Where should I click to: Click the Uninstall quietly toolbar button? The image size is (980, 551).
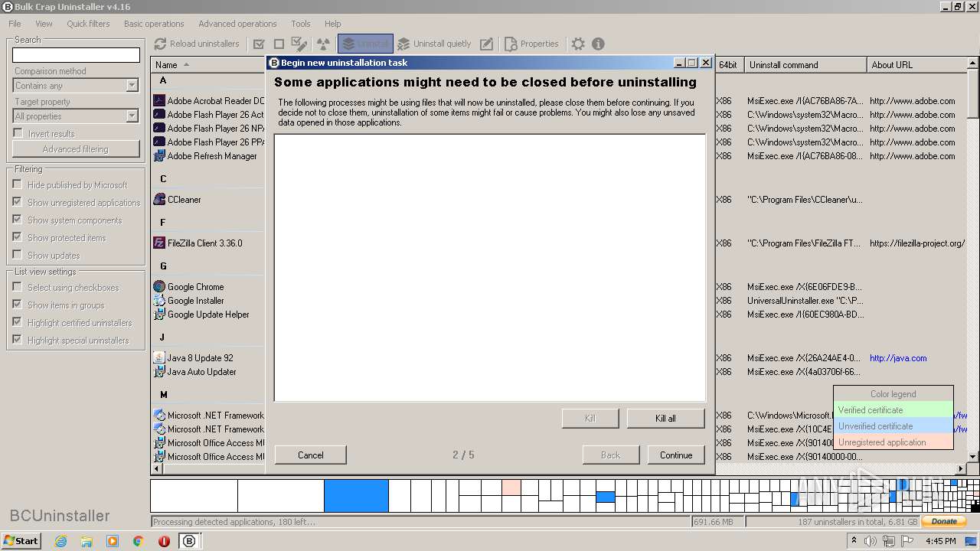click(x=433, y=44)
